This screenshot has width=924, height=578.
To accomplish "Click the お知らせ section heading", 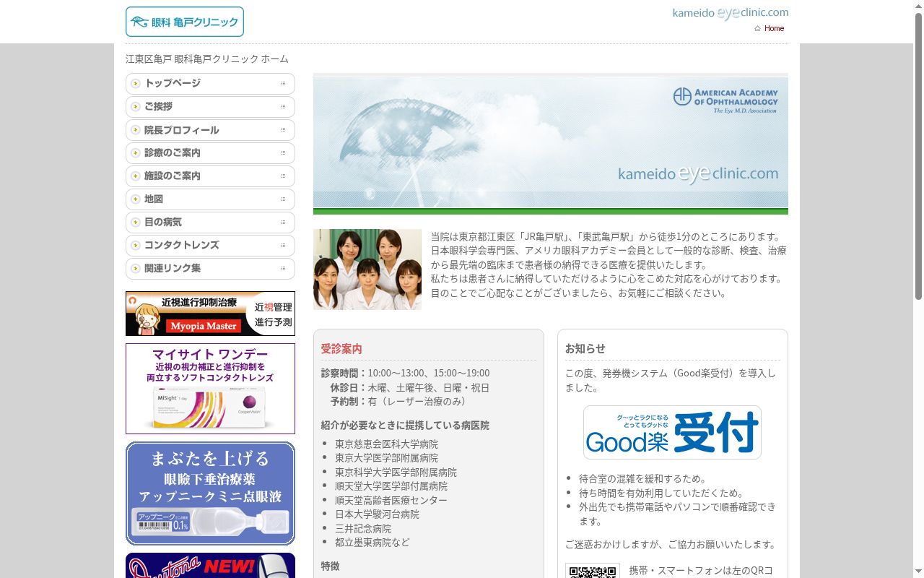I will [x=585, y=348].
